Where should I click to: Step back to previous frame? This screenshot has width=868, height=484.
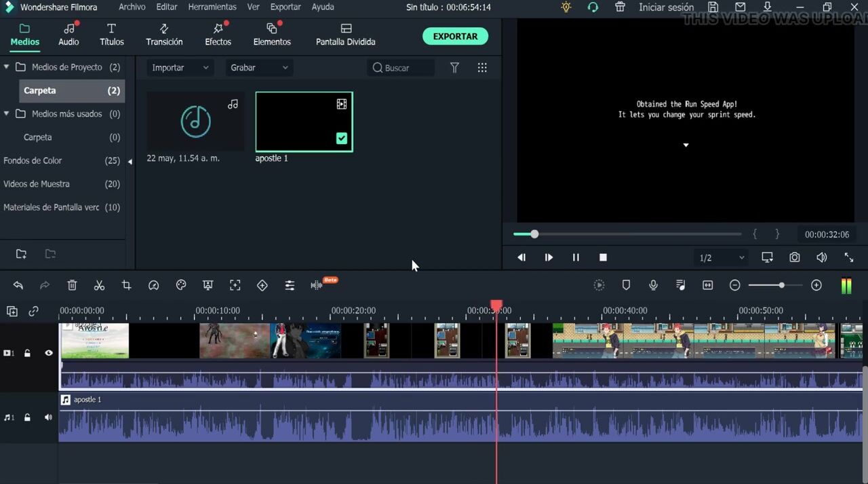pyautogui.click(x=521, y=257)
